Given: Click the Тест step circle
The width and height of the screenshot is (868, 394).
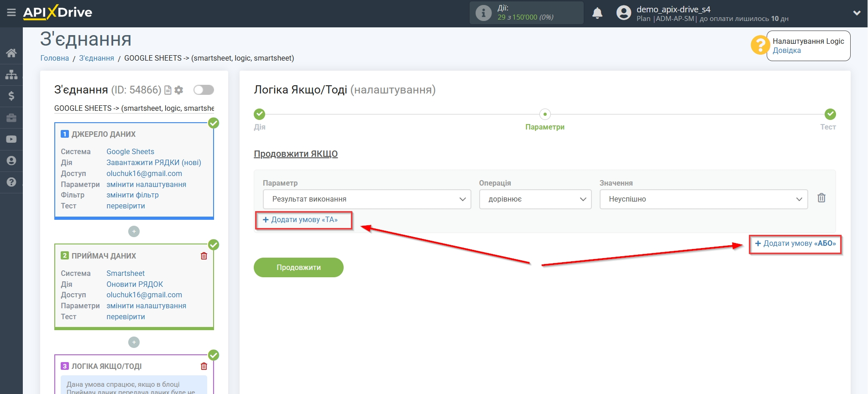Looking at the screenshot, I should click(830, 114).
